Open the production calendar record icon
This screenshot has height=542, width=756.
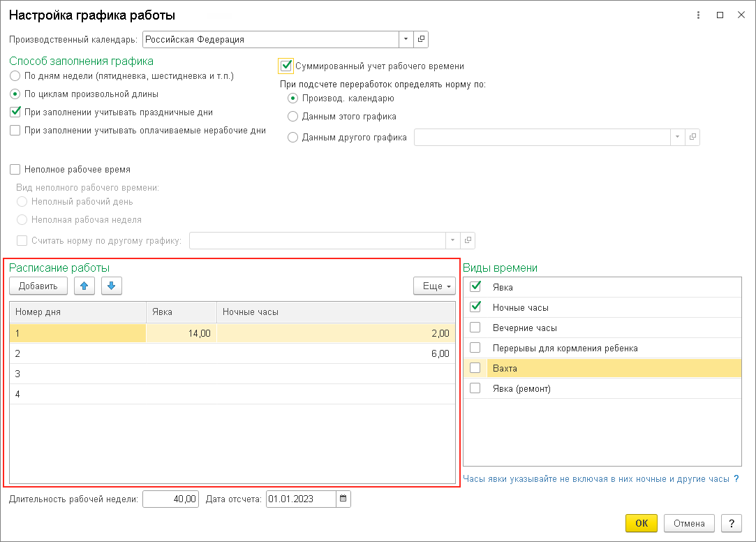click(x=421, y=40)
